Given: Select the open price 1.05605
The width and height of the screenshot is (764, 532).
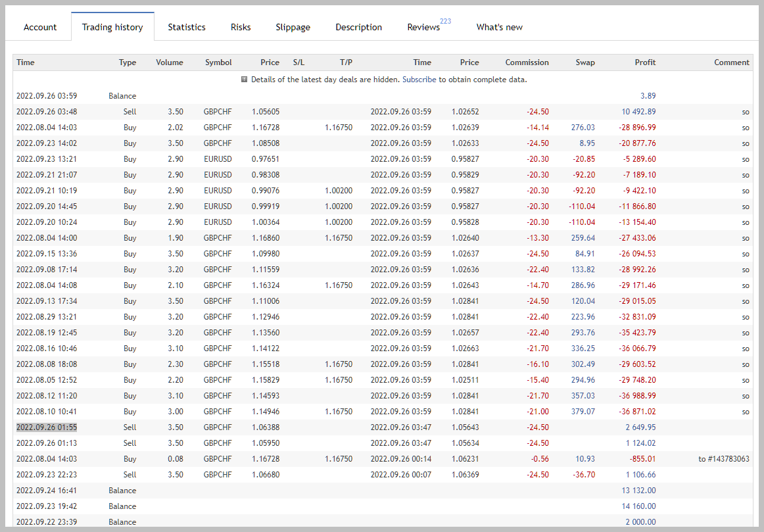Looking at the screenshot, I should tap(266, 112).
